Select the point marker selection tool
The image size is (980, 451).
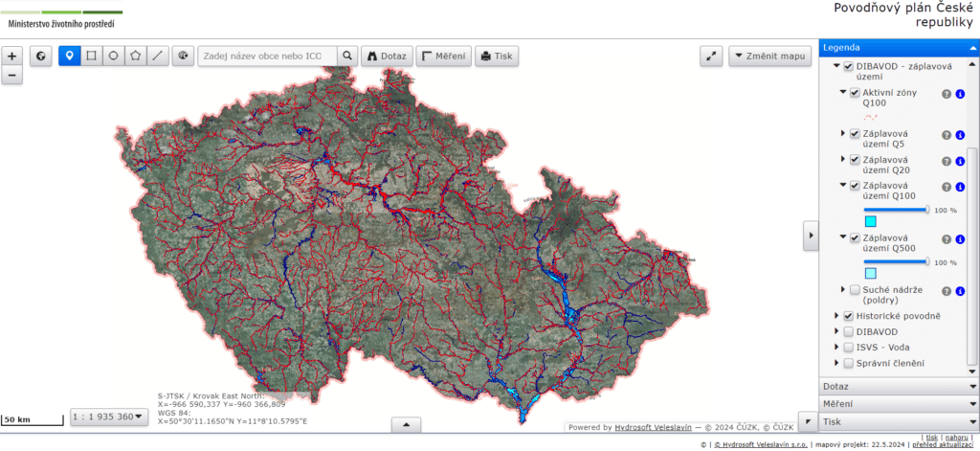point(69,56)
